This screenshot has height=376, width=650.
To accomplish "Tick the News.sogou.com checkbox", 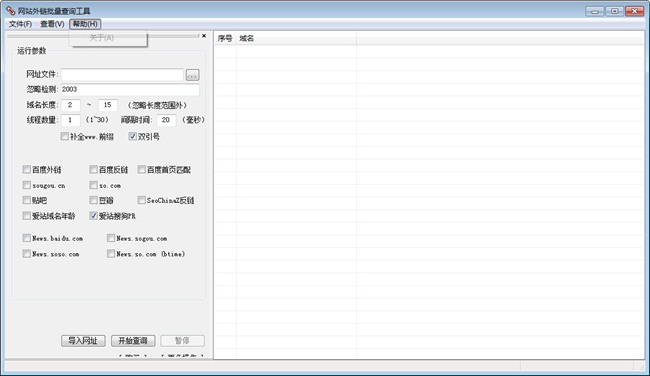I will click(x=111, y=238).
